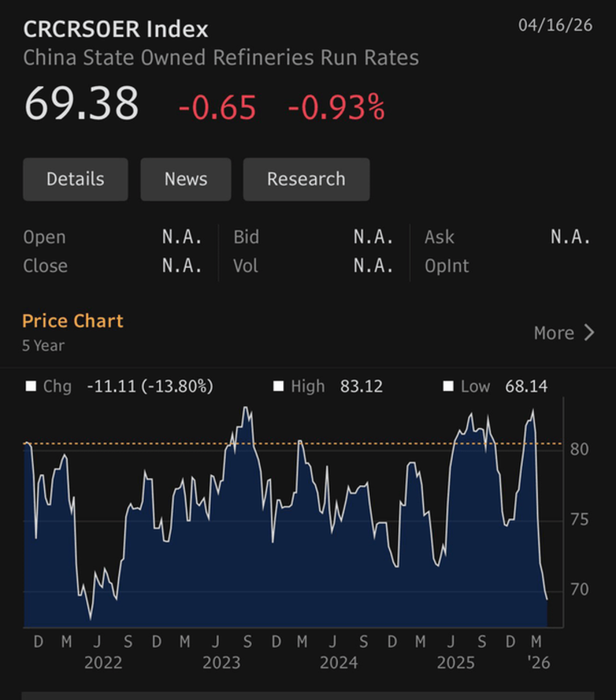Toggle the Chg legend square marker

tap(31, 386)
